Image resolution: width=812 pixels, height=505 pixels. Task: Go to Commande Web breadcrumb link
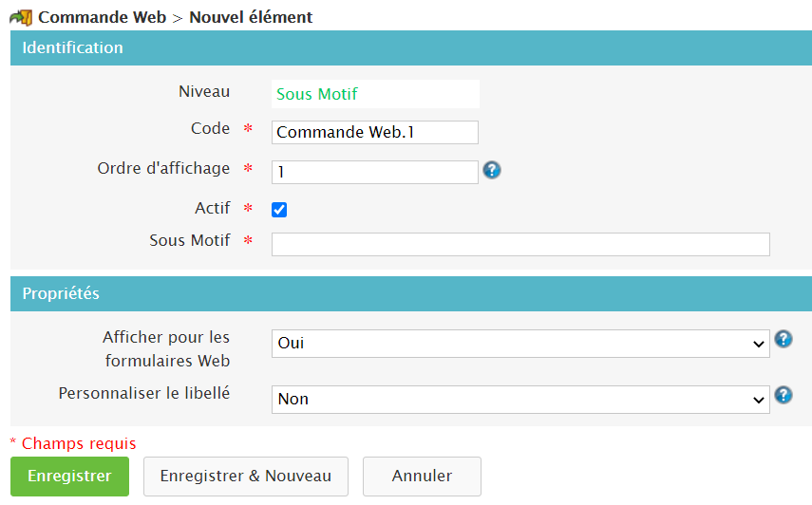click(x=102, y=17)
